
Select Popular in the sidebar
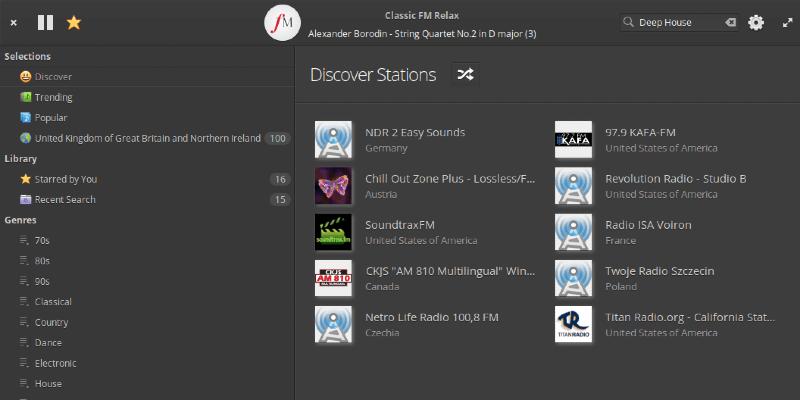[x=51, y=117]
